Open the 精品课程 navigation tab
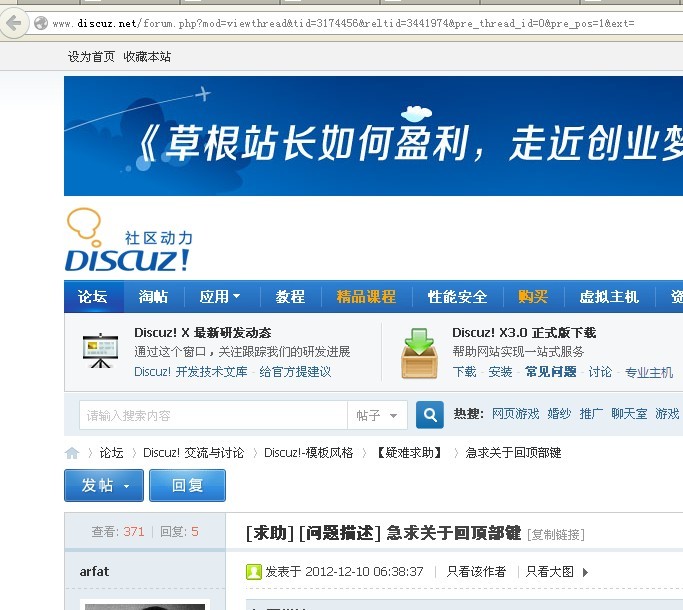683x610 pixels. 366,297
